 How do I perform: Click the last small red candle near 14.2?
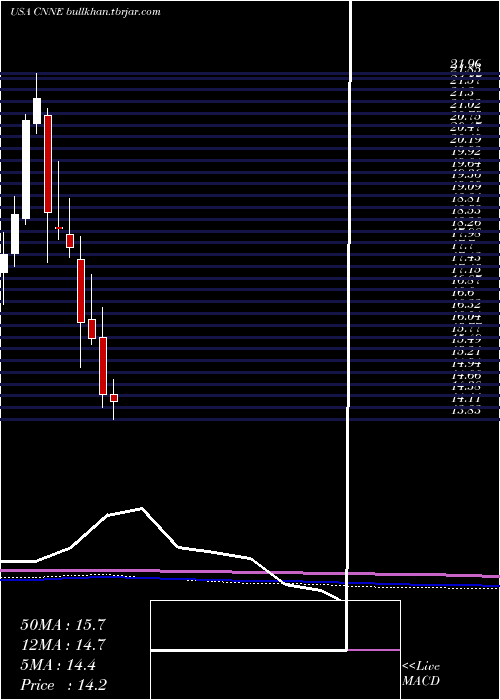click(x=114, y=398)
